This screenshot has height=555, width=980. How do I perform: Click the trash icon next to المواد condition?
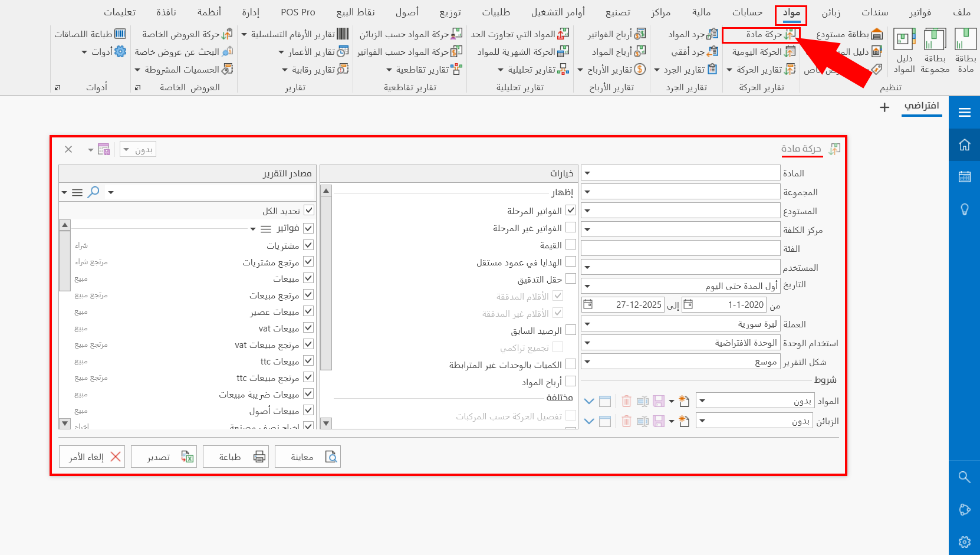[626, 400]
